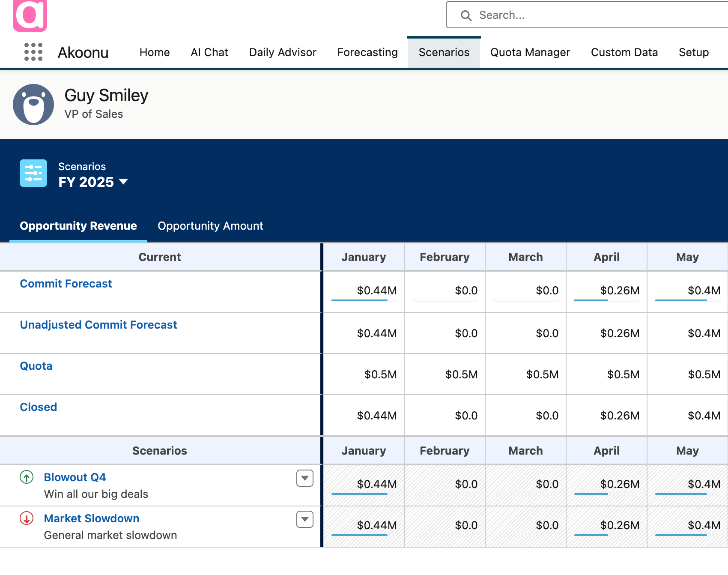Click the January Commit Forecast progress bar
Image resolution: width=728 pixels, height=575 pixels.
click(x=364, y=300)
